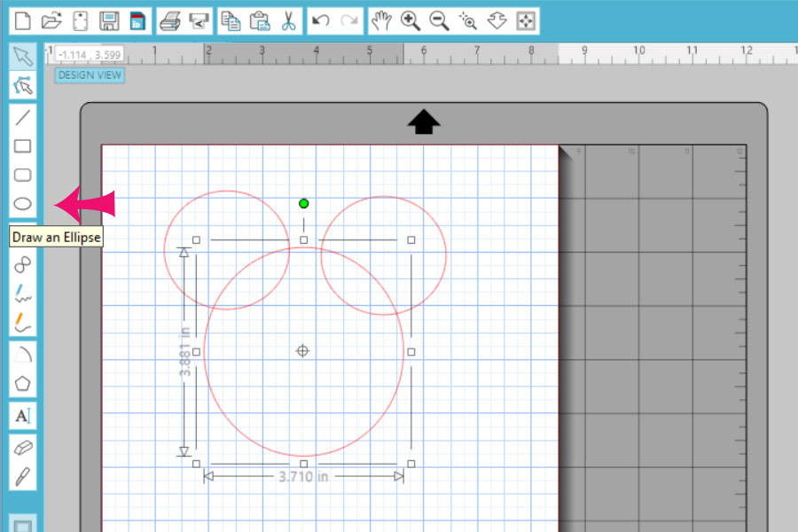The image size is (798, 532).
Task: Click the bottom-left selection handle
Action: tap(197, 464)
